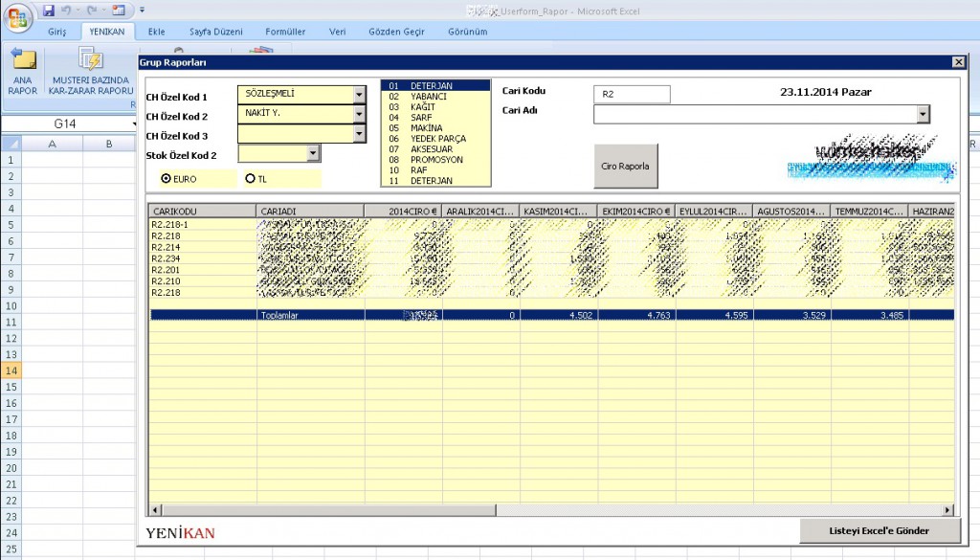Click the Office button orb

[x=20, y=16]
